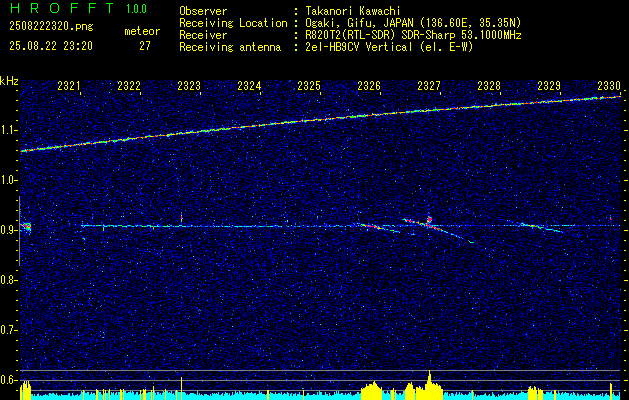
Task: Click the 0.9 kHz axis label
Action: [x=9, y=230]
